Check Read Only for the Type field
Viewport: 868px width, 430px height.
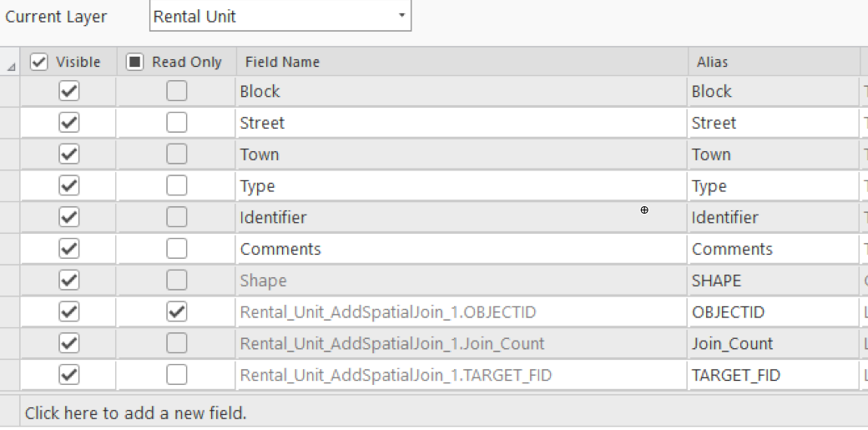176,186
